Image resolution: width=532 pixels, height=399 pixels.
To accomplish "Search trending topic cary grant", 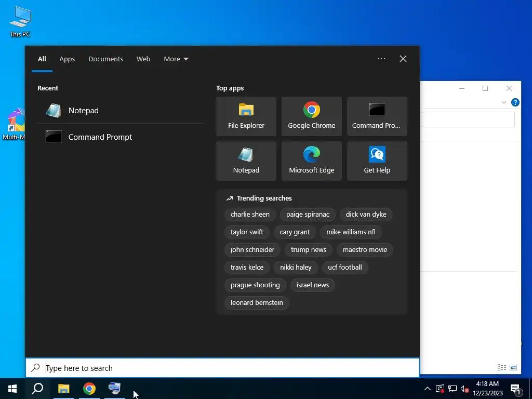I will (x=295, y=232).
